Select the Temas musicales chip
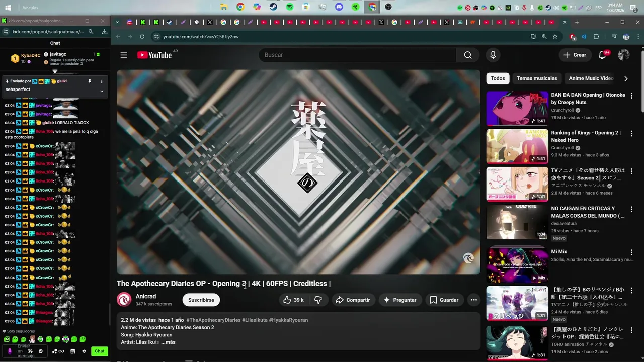This screenshot has width=644, height=362. (x=537, y=78)
